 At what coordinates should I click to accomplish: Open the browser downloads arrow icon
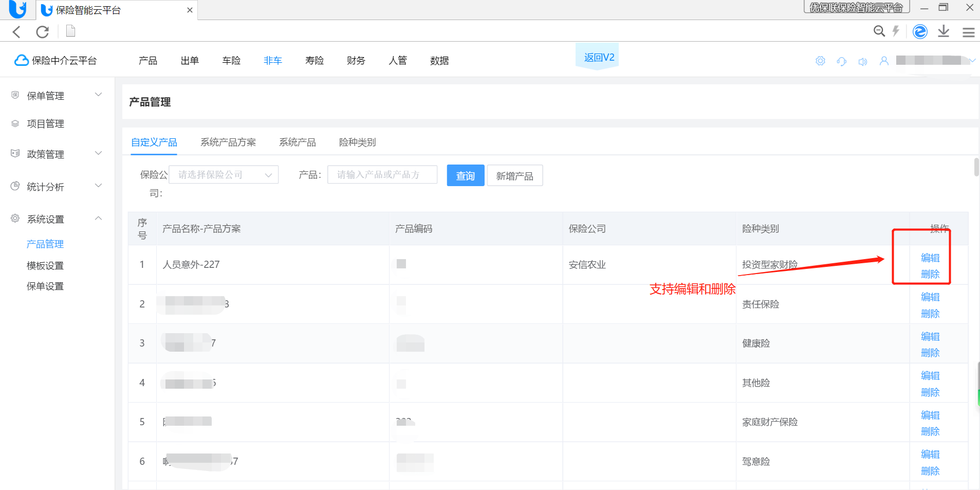point(944,31)
